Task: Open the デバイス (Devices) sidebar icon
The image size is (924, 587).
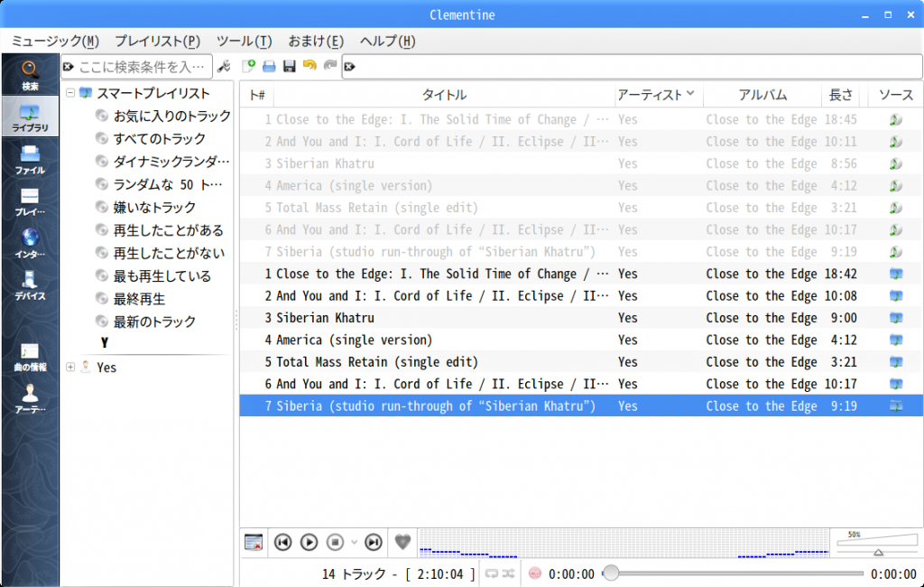Action: click(x=30, y=285)
